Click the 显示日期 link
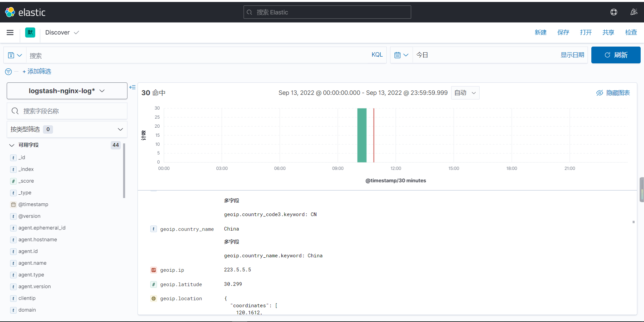Image resolution: width=644 pixels, height=322 pixels. [572, 55]
